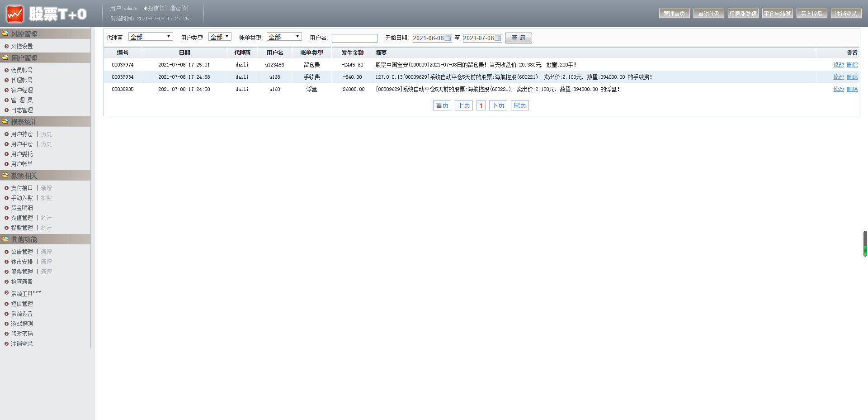Click the 短信 speaker icon in header
Viewport: 868px width, 420px height.
tap(145, 8)
